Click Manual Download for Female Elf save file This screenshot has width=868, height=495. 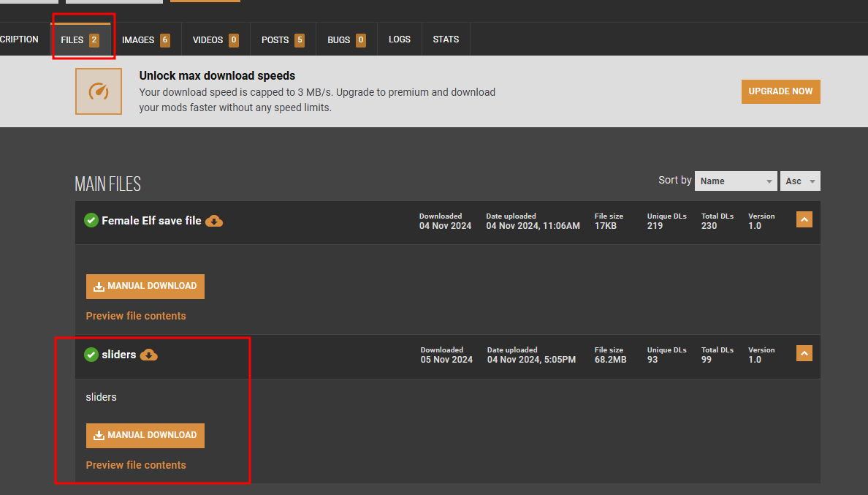tap(145, 287)
